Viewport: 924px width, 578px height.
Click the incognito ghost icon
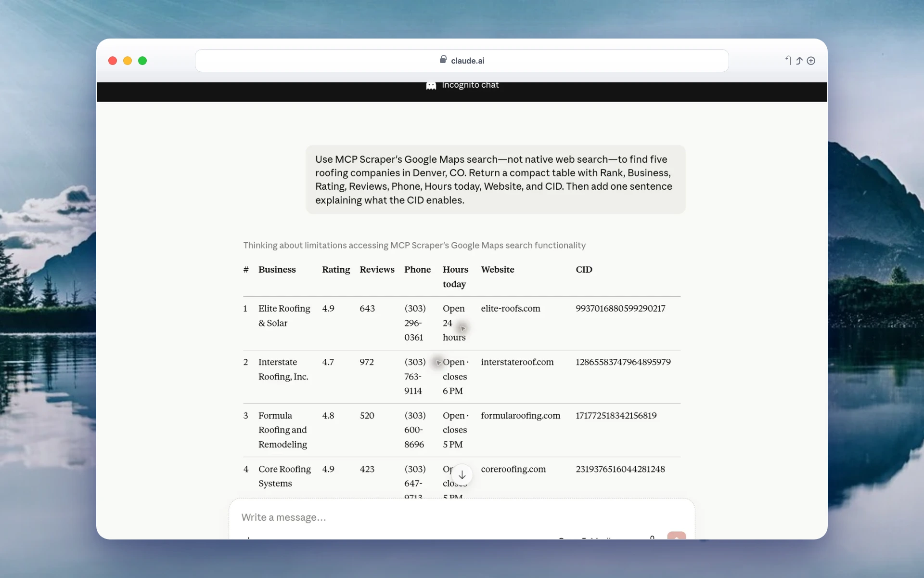coord(431,85)
